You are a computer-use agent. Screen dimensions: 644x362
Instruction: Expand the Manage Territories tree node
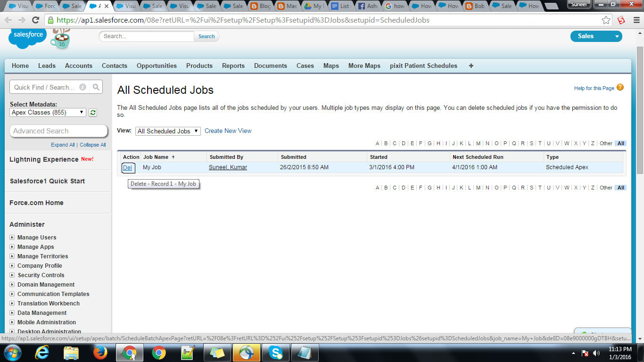click(12, 256)
